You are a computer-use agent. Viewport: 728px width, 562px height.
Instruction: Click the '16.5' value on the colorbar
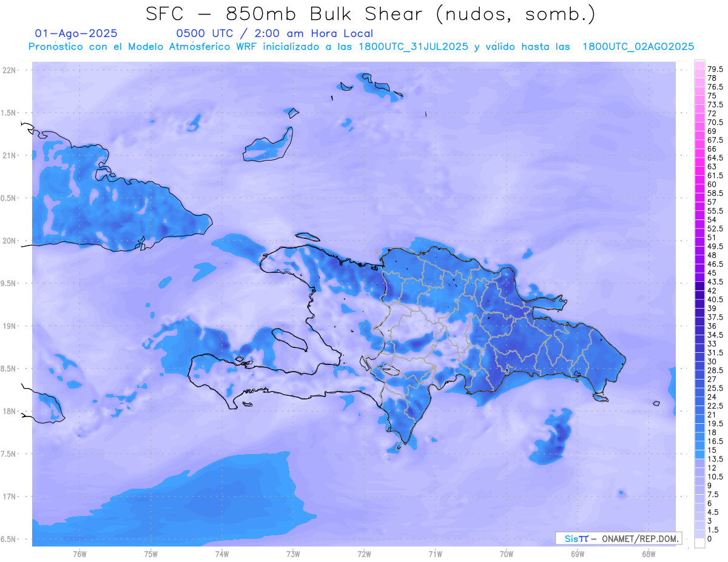715,441
